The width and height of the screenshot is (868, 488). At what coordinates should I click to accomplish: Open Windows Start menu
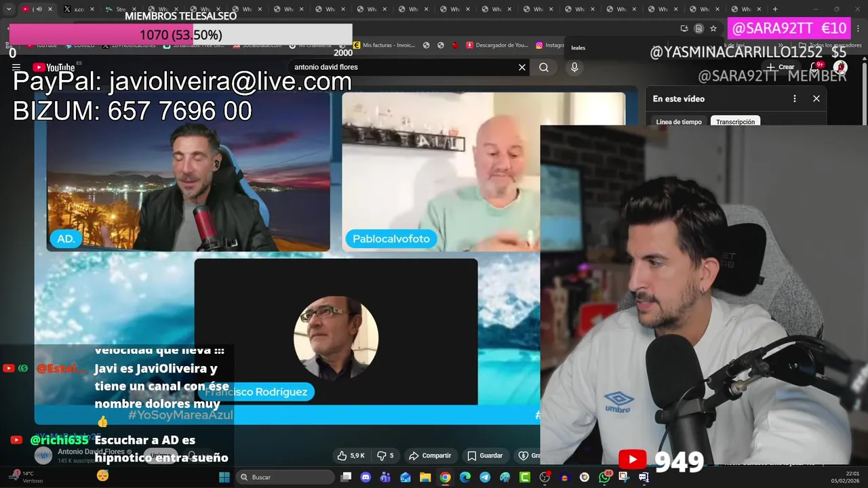[224, 477]
